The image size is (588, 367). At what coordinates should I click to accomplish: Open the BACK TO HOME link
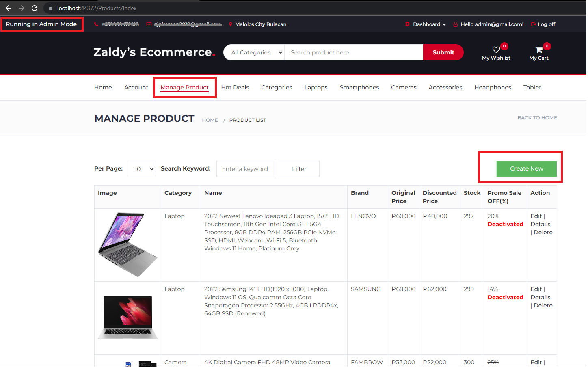point(537,117)
